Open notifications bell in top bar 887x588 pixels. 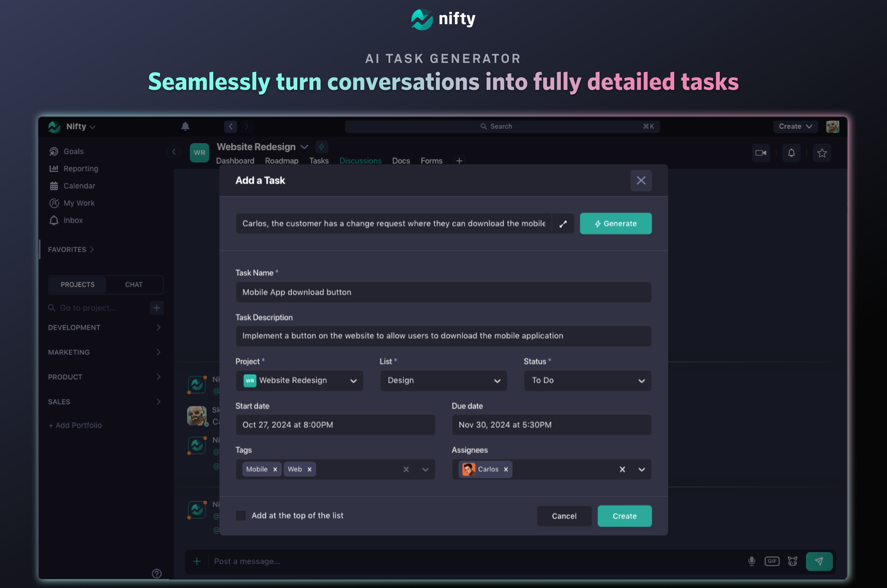tap(185, 126)
